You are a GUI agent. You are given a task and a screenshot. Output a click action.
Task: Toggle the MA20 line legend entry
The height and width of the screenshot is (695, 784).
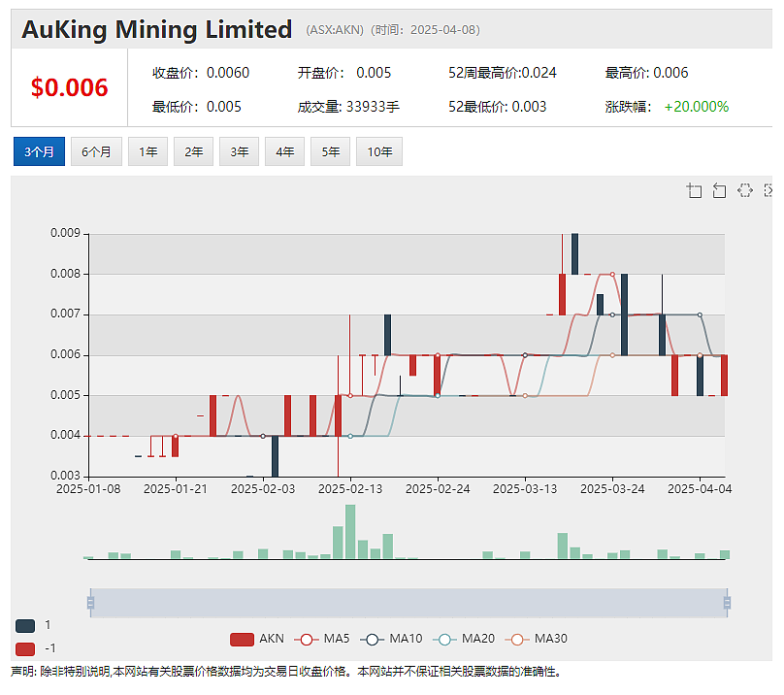coord(464,639)
